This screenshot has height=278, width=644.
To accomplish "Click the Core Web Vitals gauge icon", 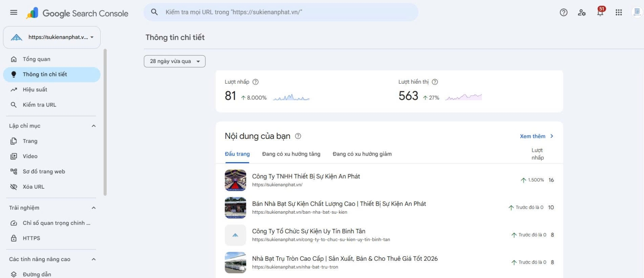I will (14, 223).
